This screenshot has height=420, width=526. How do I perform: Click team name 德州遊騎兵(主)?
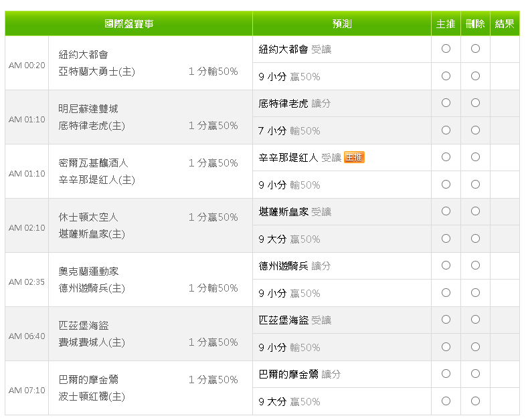coord(92,288)
